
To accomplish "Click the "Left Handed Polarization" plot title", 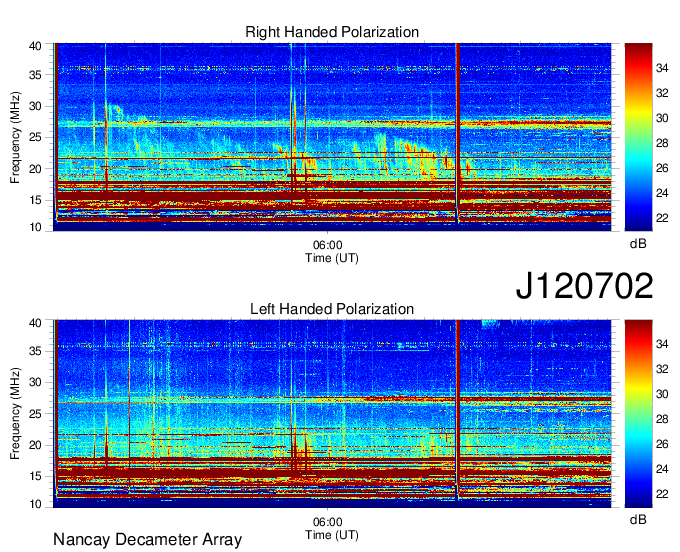I will tap(332, 309).
